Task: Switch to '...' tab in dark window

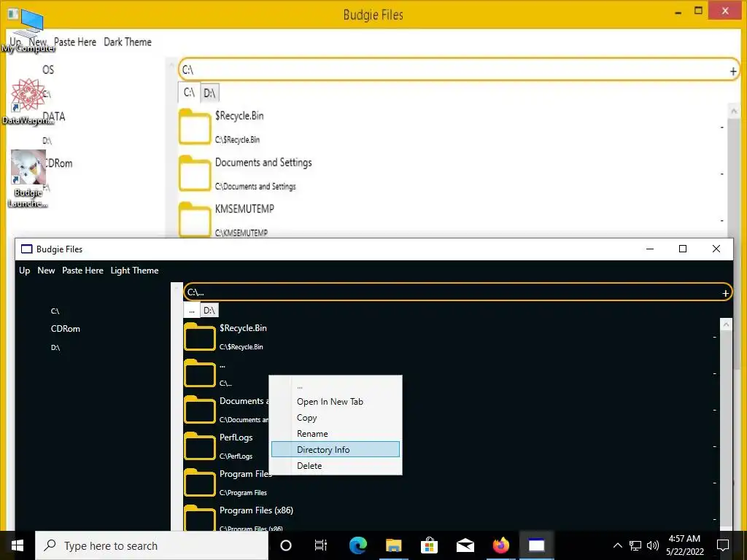Action: pyautogui.click(x=192, y=311)
